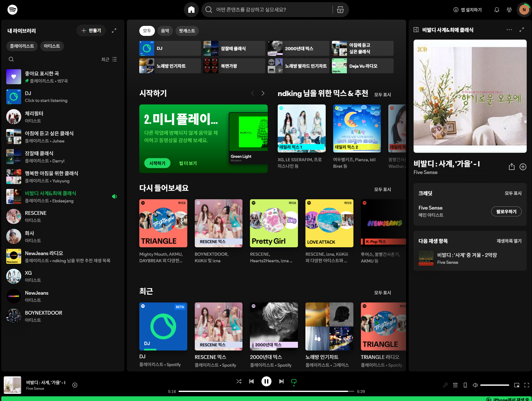Pause the current track
The width and height of the screenshot is (532, 401).
[x=266, y=381]
